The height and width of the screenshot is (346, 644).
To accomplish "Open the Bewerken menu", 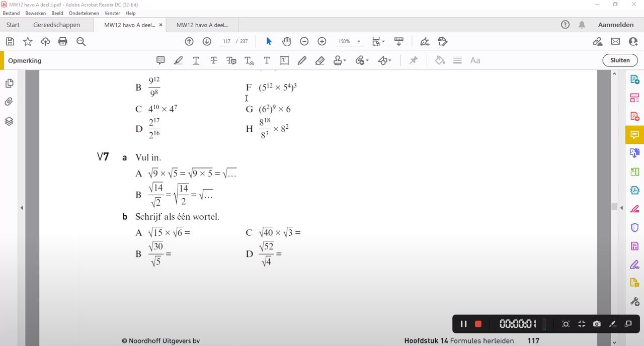I will pos(35,13).
